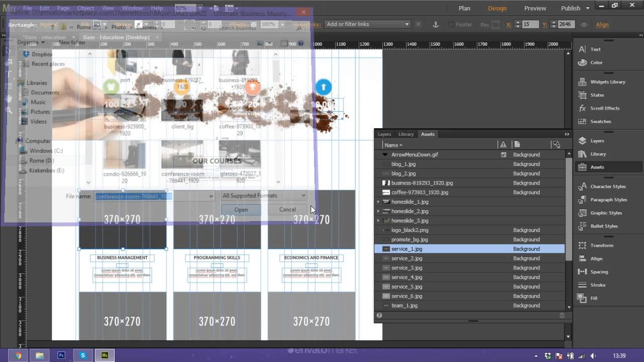644x362 pixels.
Task: Open the Text panel in right dock
Action: click(589, 49)
